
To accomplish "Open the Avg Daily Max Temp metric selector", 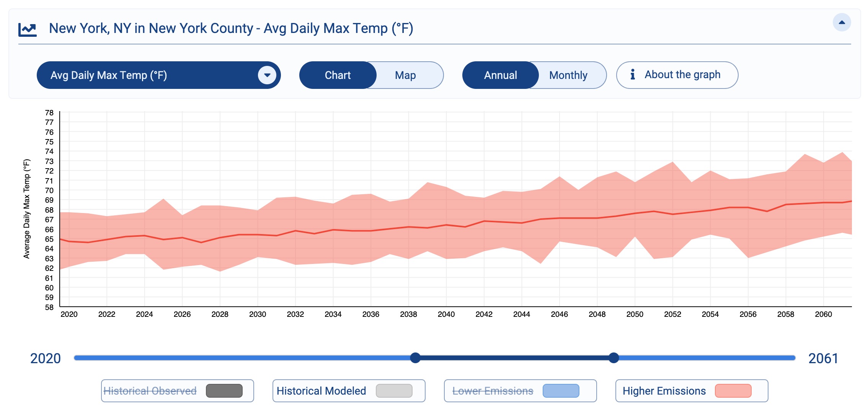I will tap(159, 75).
